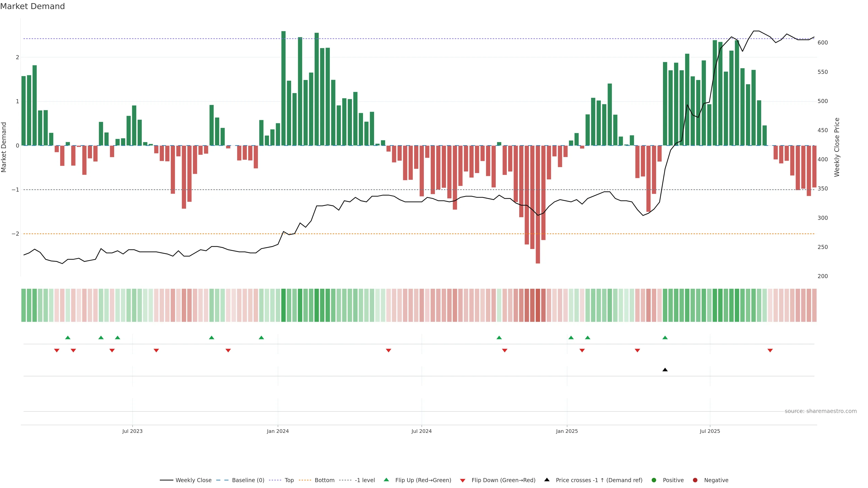
Task: Click the red Negative legend dot
Action: pyautogui.click(x=695, y=480)
